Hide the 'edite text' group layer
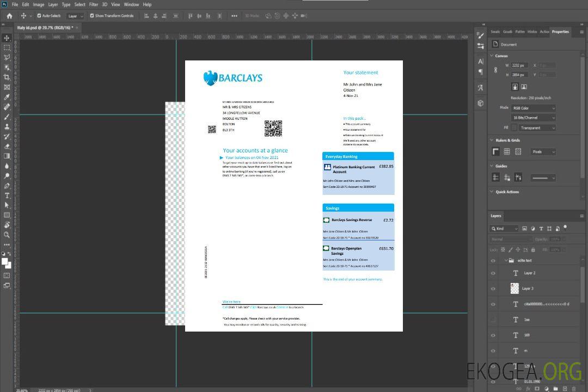This screenshot has width=588, height=392. [x=493, y=260]
